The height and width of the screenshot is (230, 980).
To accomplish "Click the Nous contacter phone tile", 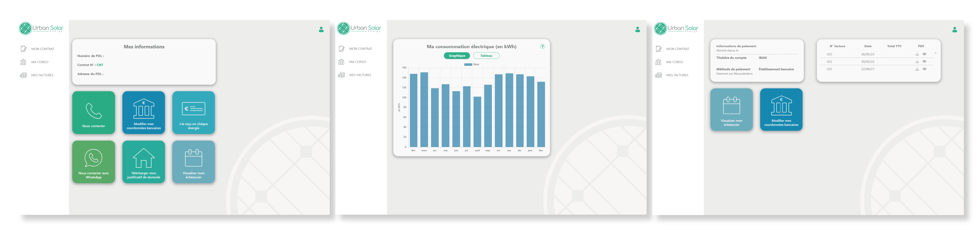I will 94,112.
